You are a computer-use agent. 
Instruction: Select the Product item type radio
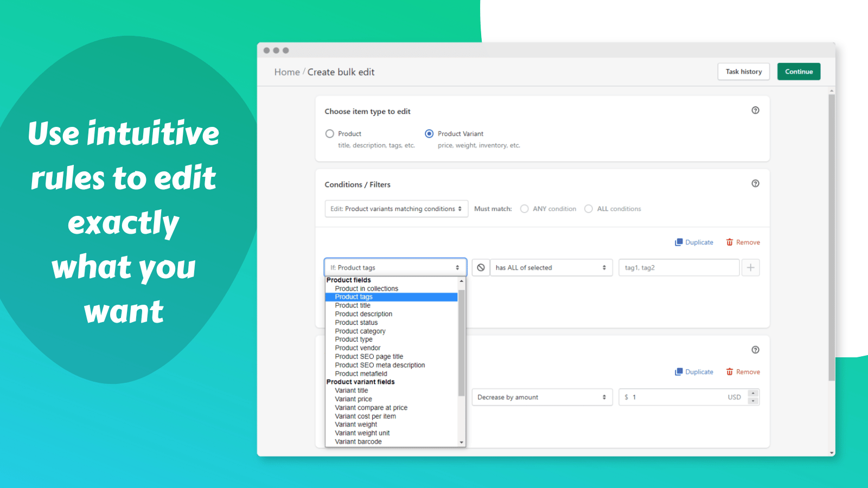tap(329, 133)
